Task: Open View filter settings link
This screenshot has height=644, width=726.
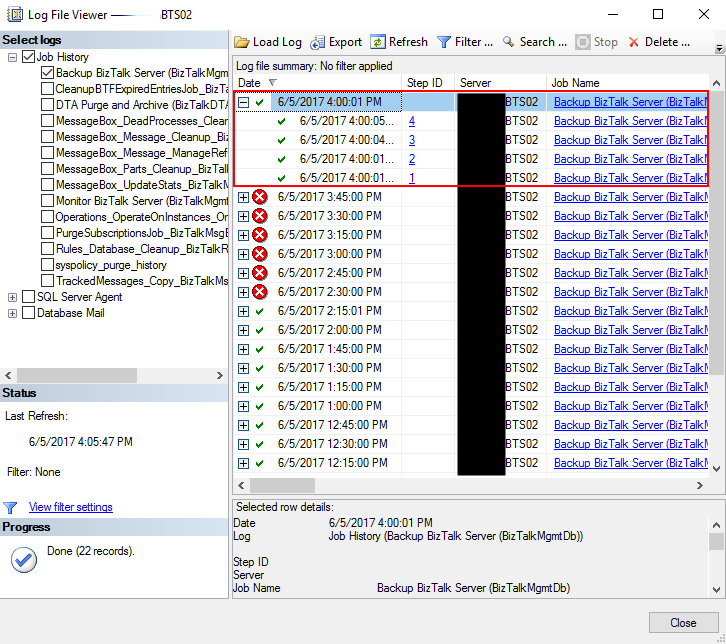Action: (70, 507)
